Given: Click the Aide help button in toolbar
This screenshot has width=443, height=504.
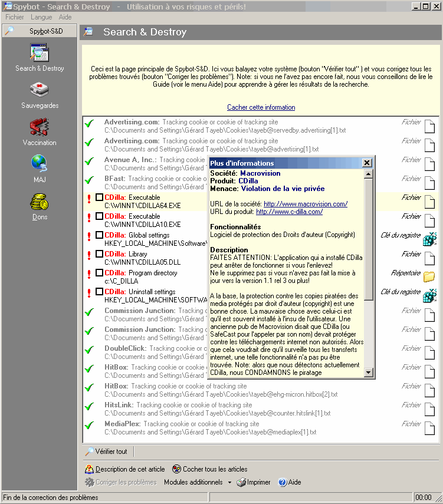Looking at the screenshot, I should point(290,482).
